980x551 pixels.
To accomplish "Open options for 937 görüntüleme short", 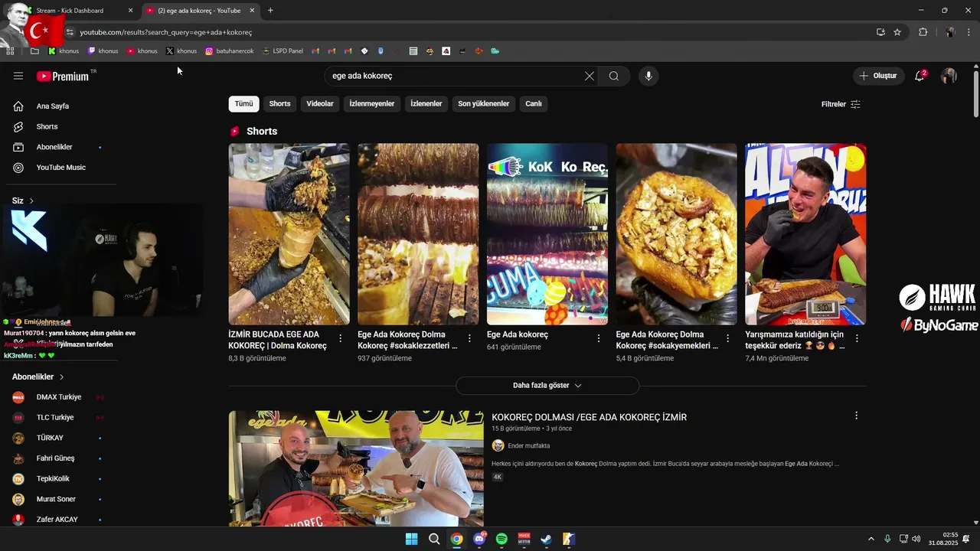I will tap(470, 337).
